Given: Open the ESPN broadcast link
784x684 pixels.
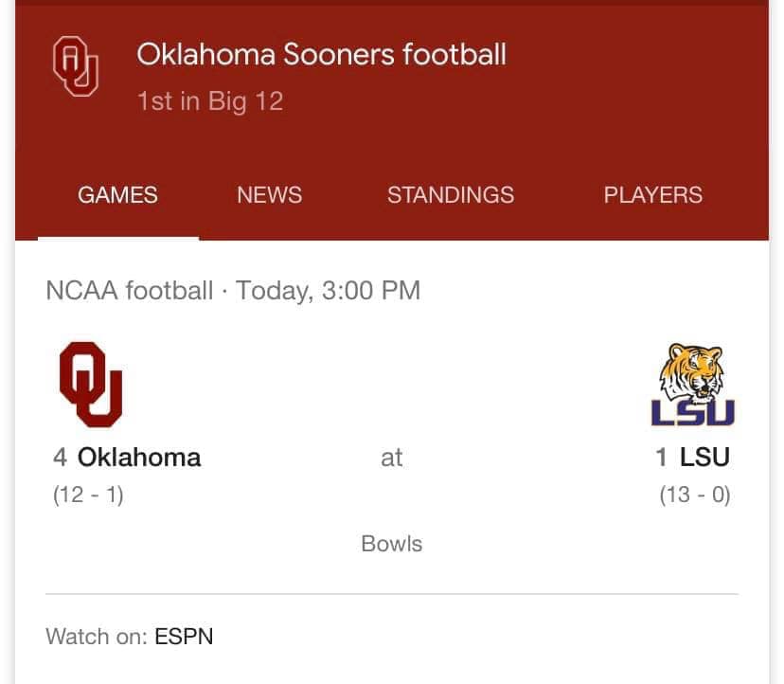Looking at the screenshot, I should [x=184, y=636].
